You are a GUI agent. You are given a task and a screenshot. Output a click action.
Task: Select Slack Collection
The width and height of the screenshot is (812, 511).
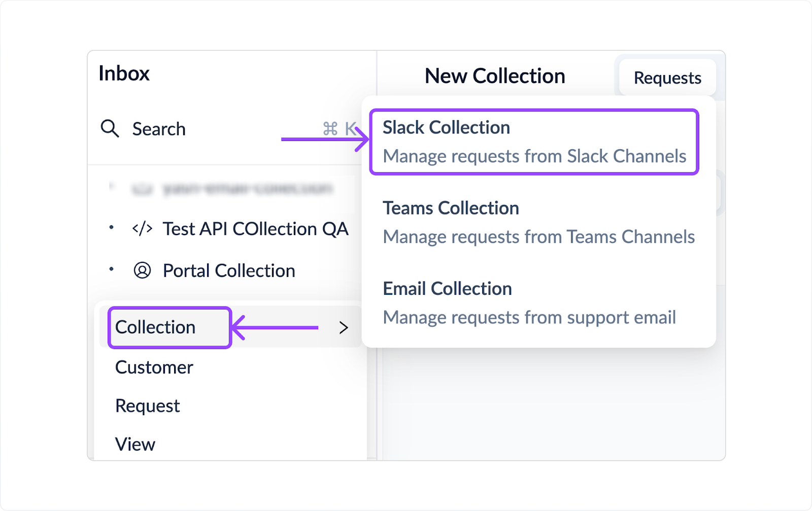447,127
